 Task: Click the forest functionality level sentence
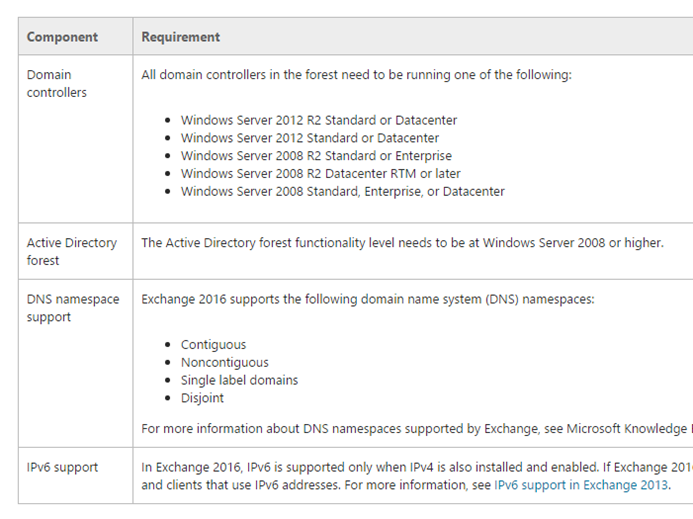[x=402, y=243]
